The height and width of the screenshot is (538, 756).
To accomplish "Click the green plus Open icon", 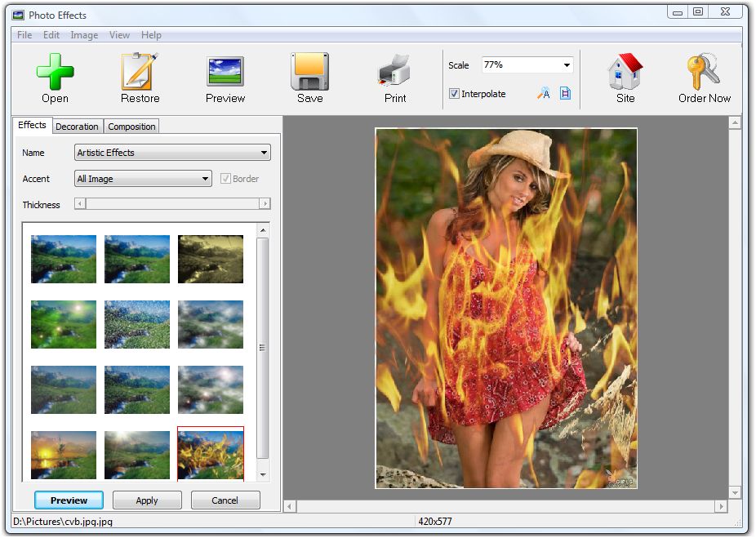I will pyautogui.click(x=55, y=72).
